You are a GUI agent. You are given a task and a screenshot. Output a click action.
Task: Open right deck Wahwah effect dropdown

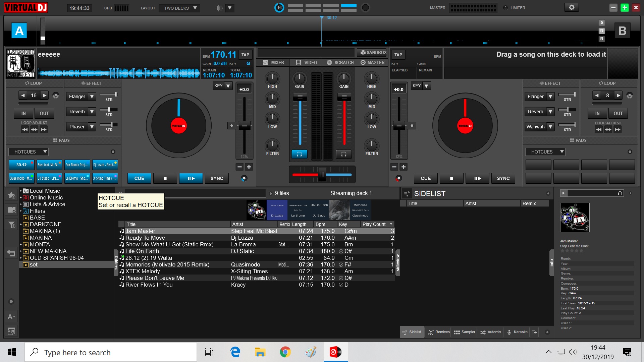550,127
